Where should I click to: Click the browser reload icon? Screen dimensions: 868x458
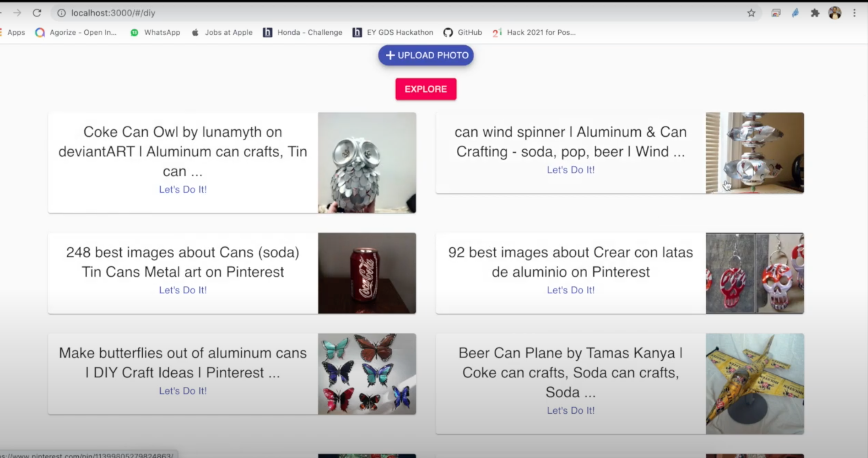(37, 13)
